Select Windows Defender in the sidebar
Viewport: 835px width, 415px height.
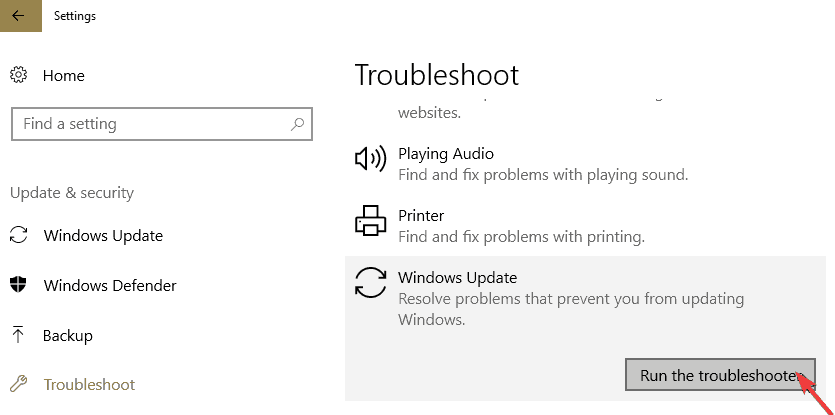110,285
